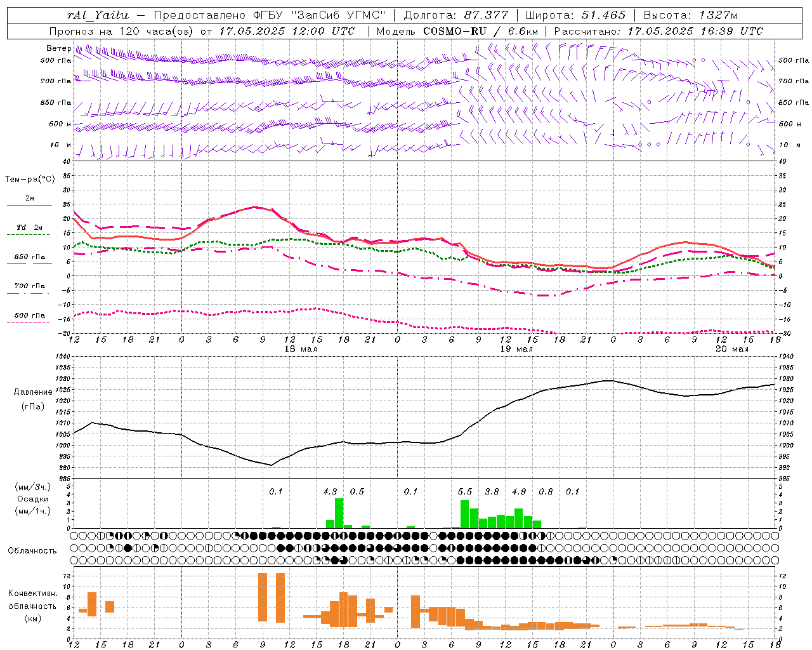
Task: Click the 4.3 precipitation total
Action: pyautogui.click(x=330, y=491)
